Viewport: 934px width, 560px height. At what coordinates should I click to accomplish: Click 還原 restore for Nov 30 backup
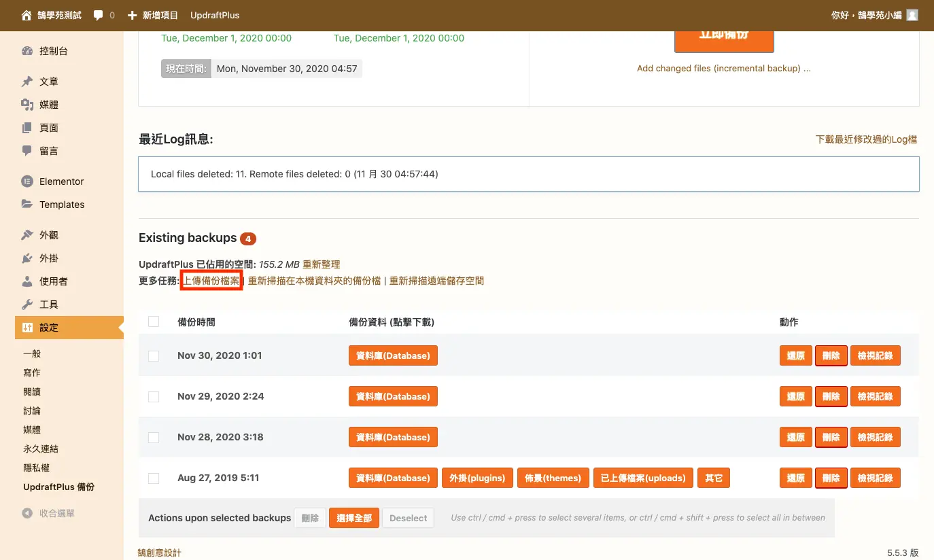[x=796, y=355]
